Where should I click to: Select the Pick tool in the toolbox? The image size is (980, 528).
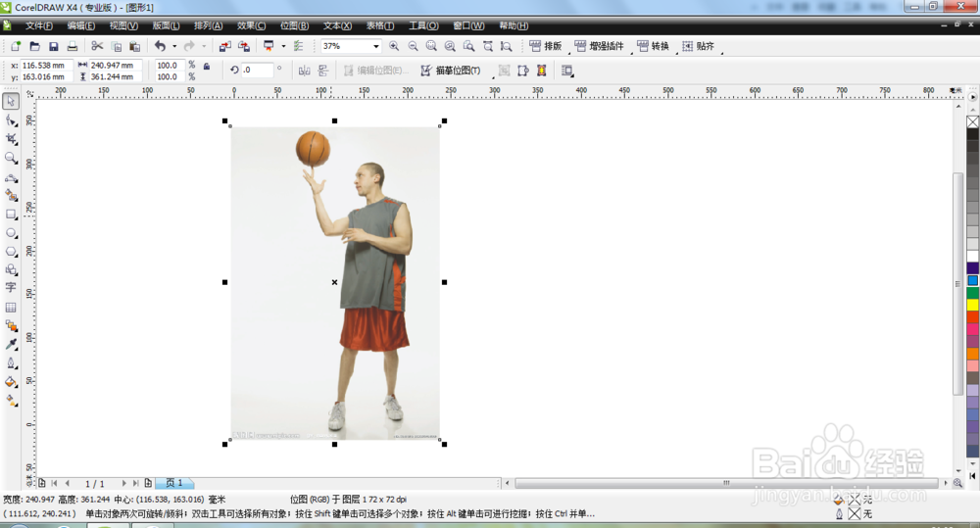point(11,101)
